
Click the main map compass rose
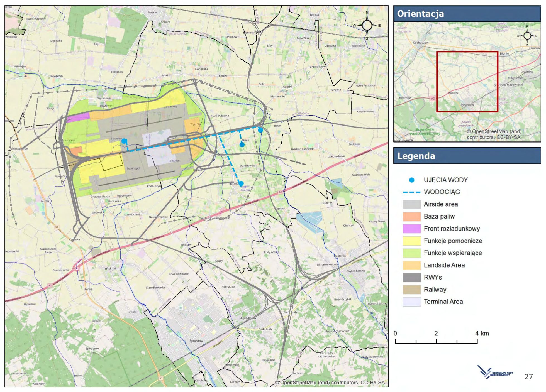[367, 25]
